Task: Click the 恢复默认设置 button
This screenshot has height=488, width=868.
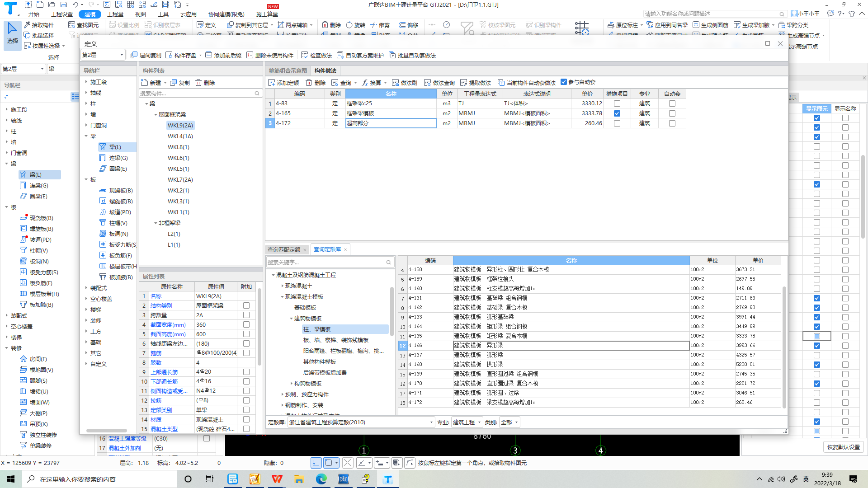Action: pyautogui.click(x=844, y=447)
